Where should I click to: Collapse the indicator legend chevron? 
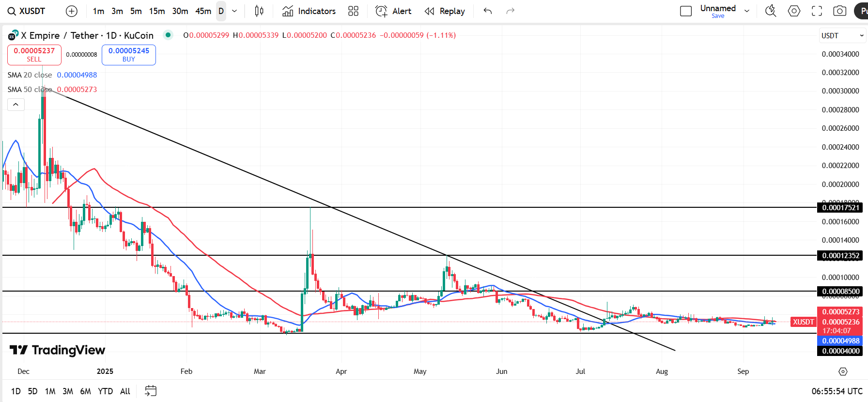coord(16,105)
